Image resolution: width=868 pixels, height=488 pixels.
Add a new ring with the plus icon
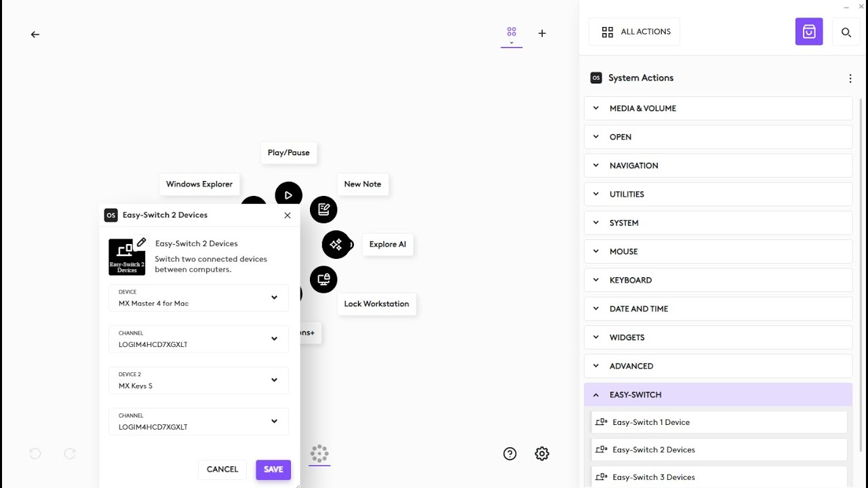542,33
